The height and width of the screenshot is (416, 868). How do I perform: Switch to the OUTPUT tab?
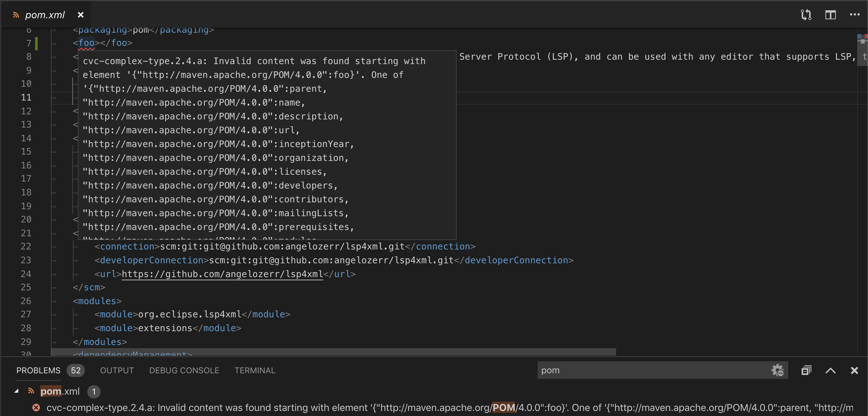click(x=117, y=370)
